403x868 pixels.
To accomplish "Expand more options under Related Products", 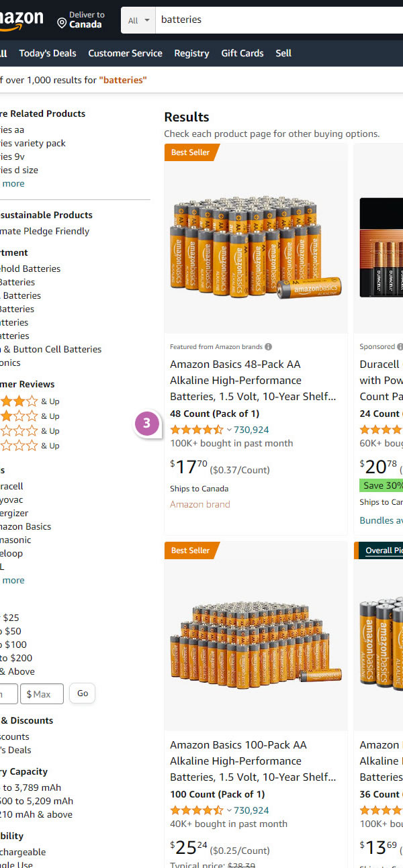I will [13, 183].
